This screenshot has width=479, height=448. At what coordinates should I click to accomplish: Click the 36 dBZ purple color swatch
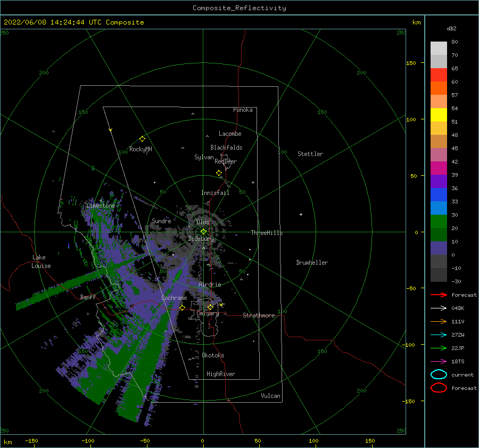439,181
